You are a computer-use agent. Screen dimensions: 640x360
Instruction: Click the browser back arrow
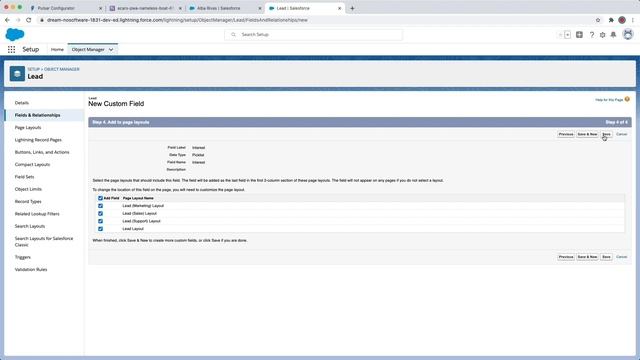pos(7,20)
